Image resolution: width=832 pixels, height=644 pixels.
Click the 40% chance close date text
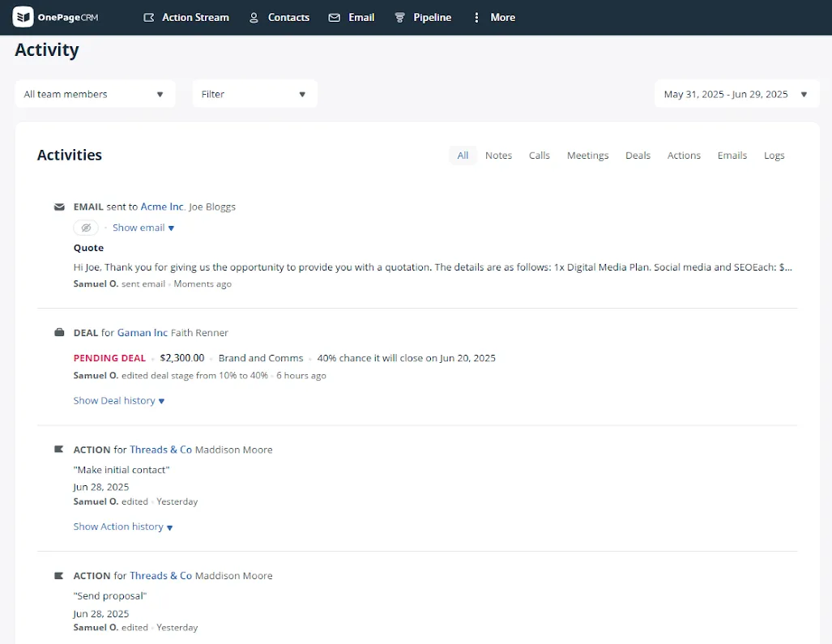pos(407,358)
